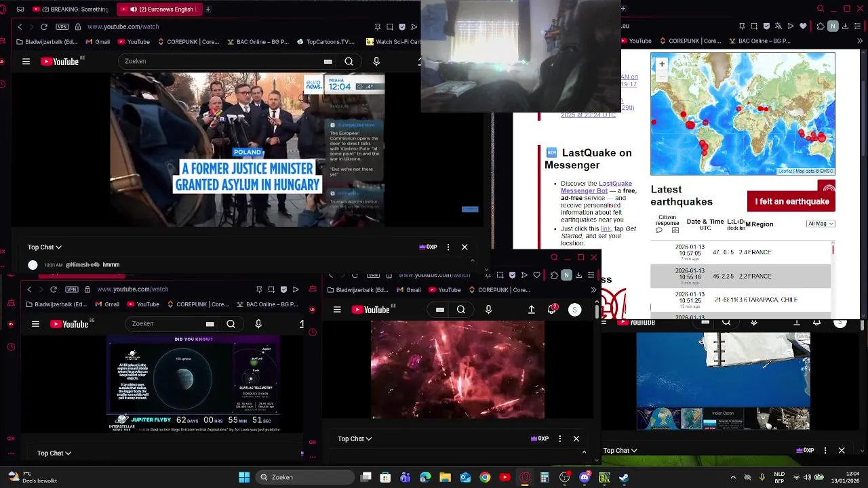868x488 pixels.
Task: Close chat panel in ISS Earth window
Action: tap(842, 450)
